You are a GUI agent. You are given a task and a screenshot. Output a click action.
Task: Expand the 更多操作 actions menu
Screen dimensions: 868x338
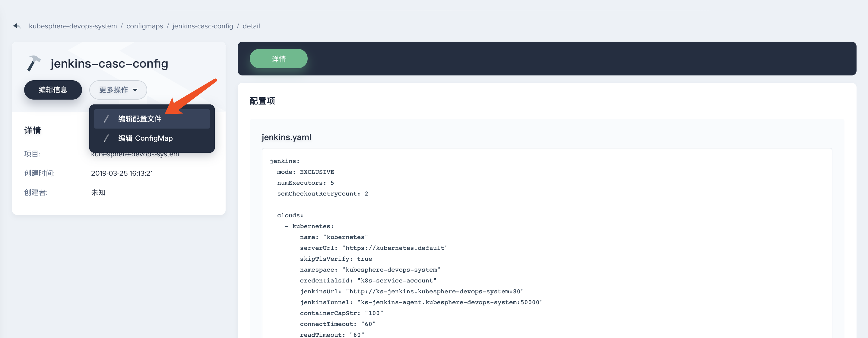(x=118, y=90)
